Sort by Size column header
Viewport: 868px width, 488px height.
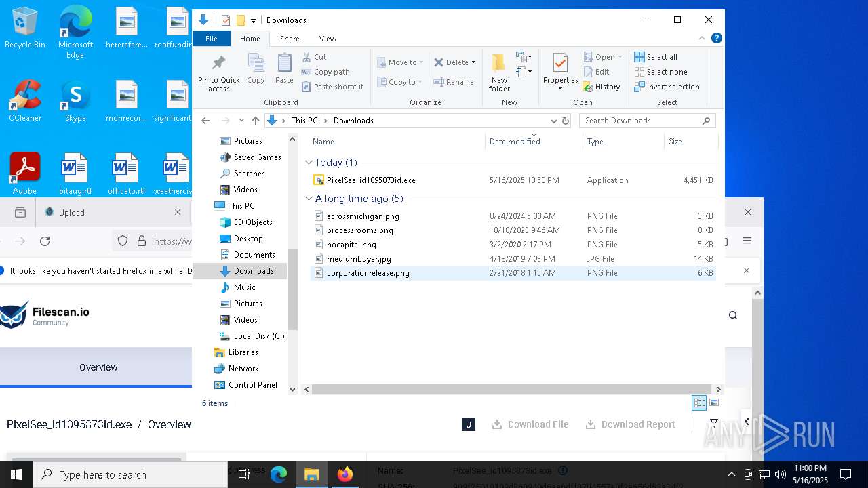[690, 142]
